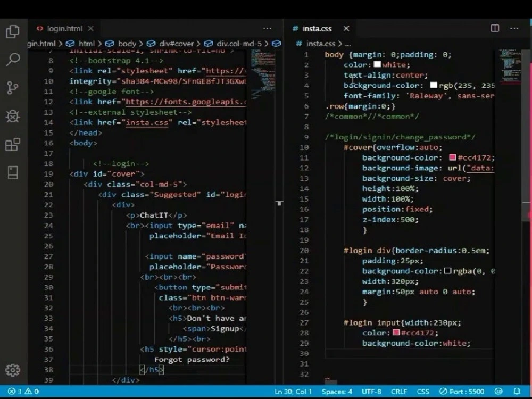Viewport: 532px width, 399px height.
Task: Close the insta.css tab
Action: point(346,29)
